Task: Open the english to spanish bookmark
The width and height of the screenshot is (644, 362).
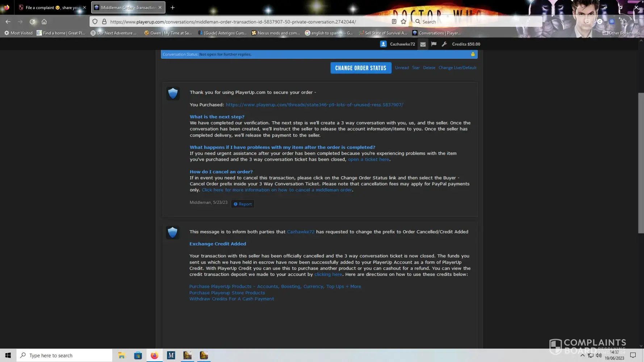Action: tap(329, 33)
